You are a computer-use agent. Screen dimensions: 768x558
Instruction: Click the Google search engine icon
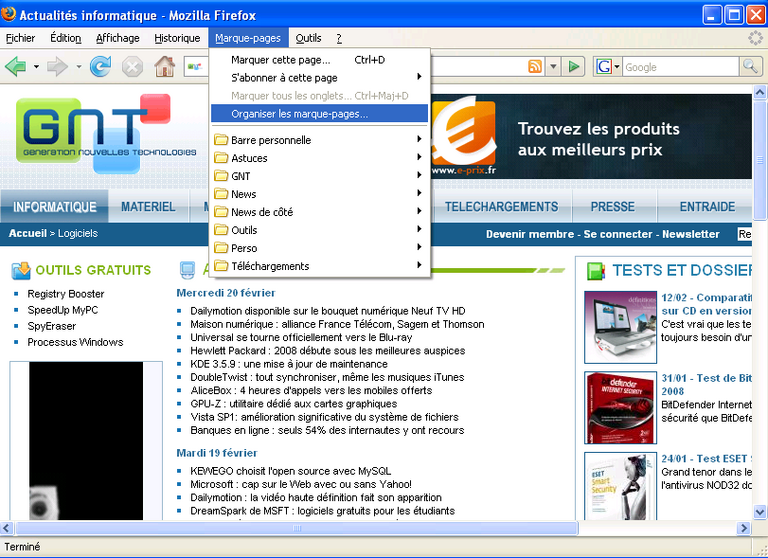tap(604, 66)
